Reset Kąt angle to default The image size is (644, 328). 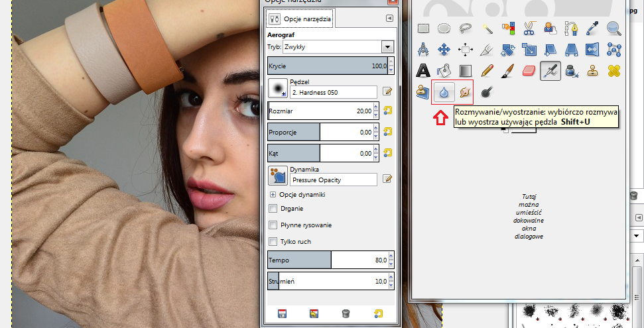click(x=387, y=153)
